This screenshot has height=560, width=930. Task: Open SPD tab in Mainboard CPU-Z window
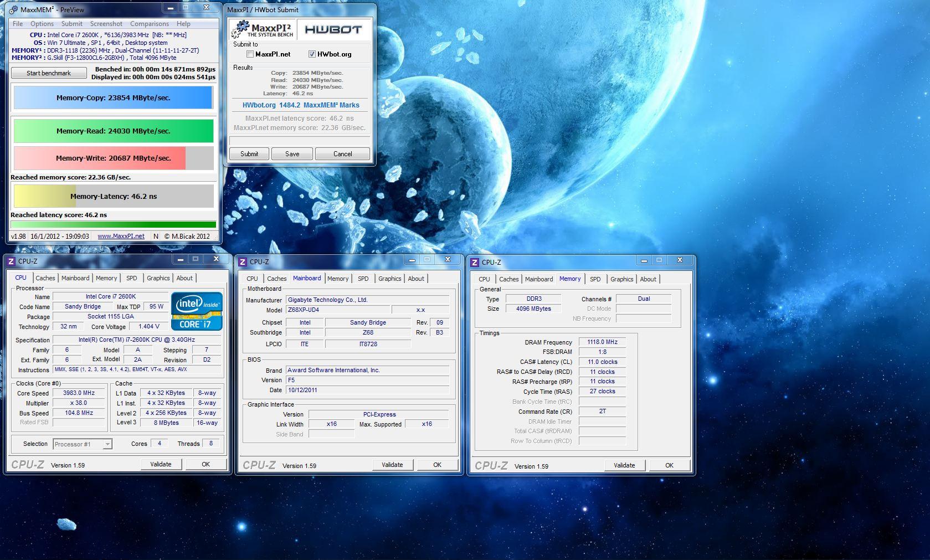[x=363, y=279]
